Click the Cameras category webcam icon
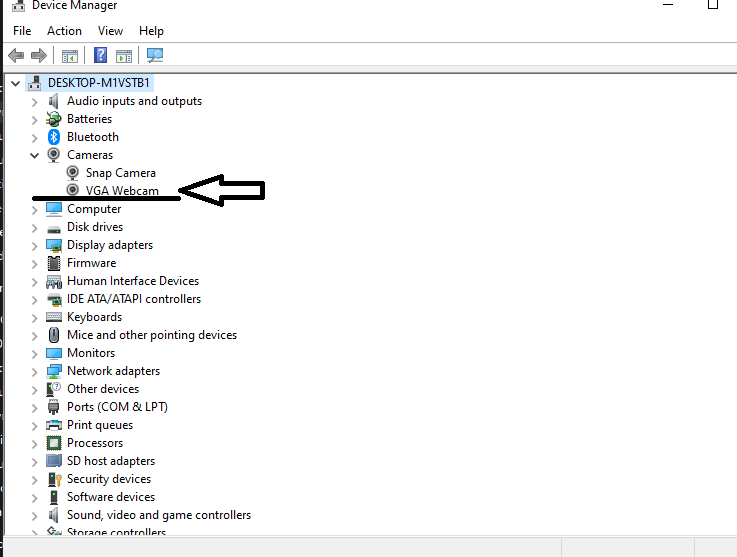This screenshot has height=557, width=737. (54, 155)
